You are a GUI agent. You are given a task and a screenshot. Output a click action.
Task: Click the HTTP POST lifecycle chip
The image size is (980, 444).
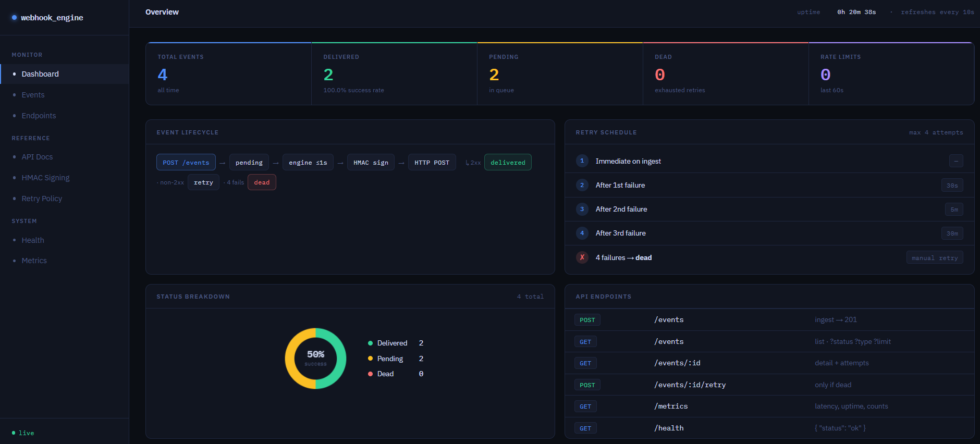(432, 162)
